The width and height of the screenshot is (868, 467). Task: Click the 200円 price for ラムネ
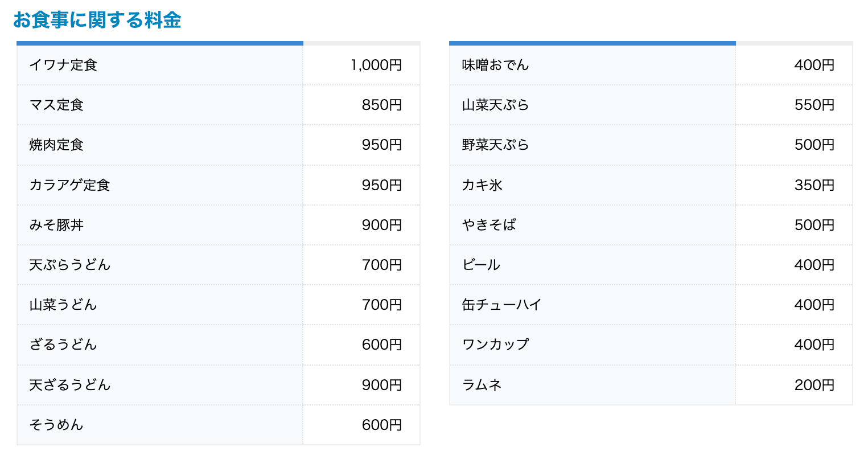[x=814, y=385]
